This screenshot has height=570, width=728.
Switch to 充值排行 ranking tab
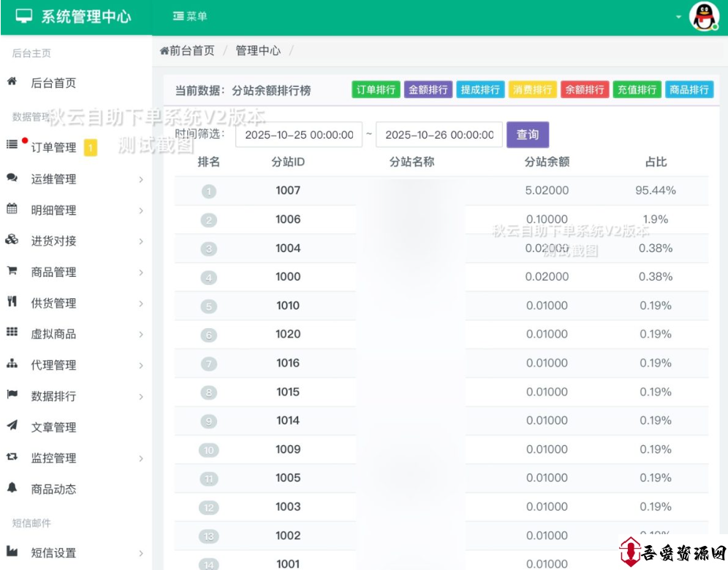tap(637, 90)
